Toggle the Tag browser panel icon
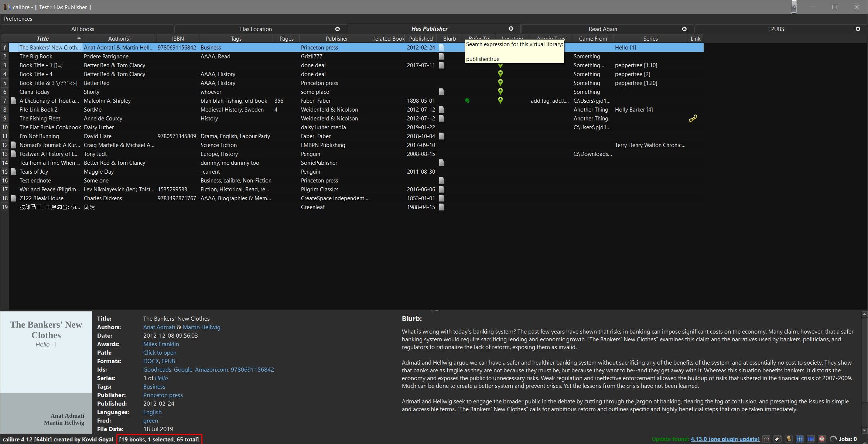The height and width of the screenshot is (444, 868). tap(778, 439)
